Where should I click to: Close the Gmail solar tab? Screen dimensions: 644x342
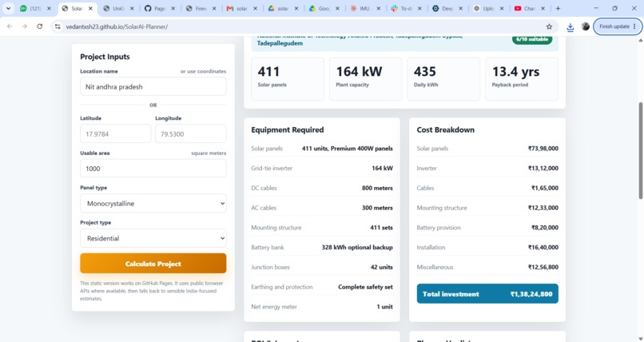tap(255, 8)
